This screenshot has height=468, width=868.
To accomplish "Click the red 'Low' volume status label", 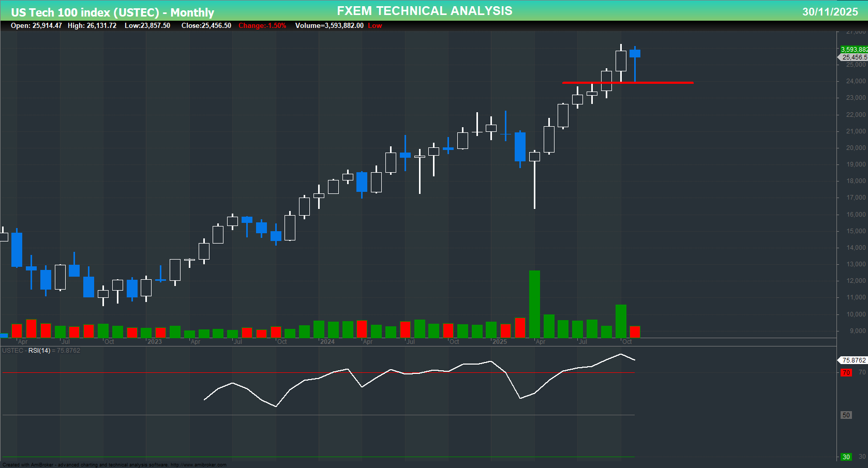I will pos(375,25).
